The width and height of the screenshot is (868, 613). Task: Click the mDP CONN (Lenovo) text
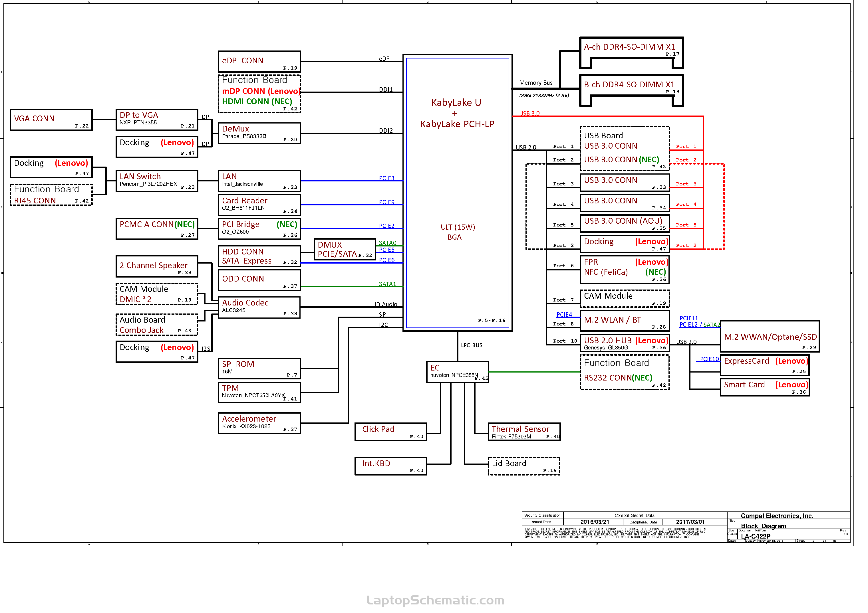(261, 91)
